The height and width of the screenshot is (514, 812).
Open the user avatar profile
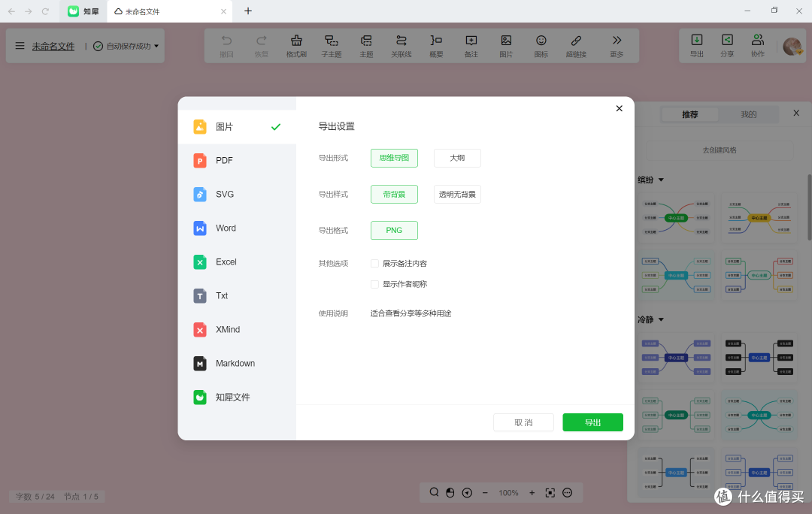click(792, 46)
